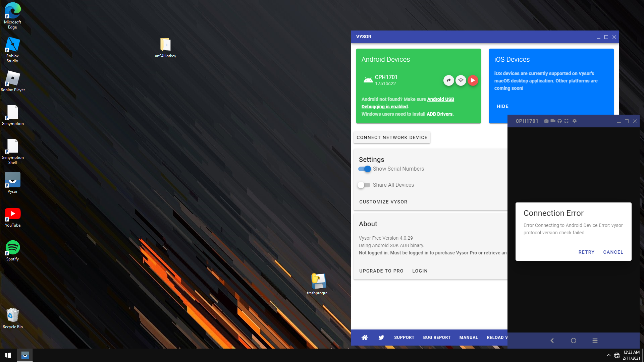Open MANUAL in the bottom bar
The image size is (644, 362).
click(x=468, y=338)
